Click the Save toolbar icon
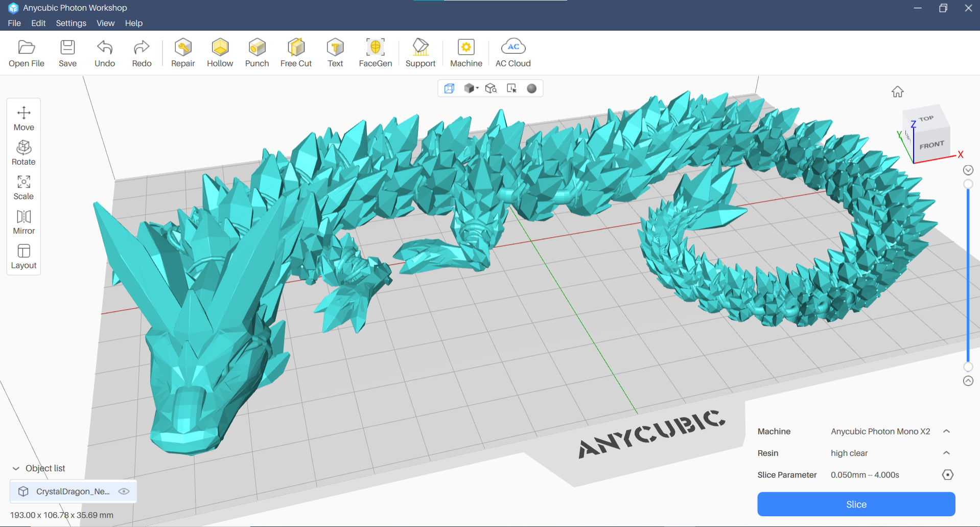980x527 pixels. (x=67, y=53)
